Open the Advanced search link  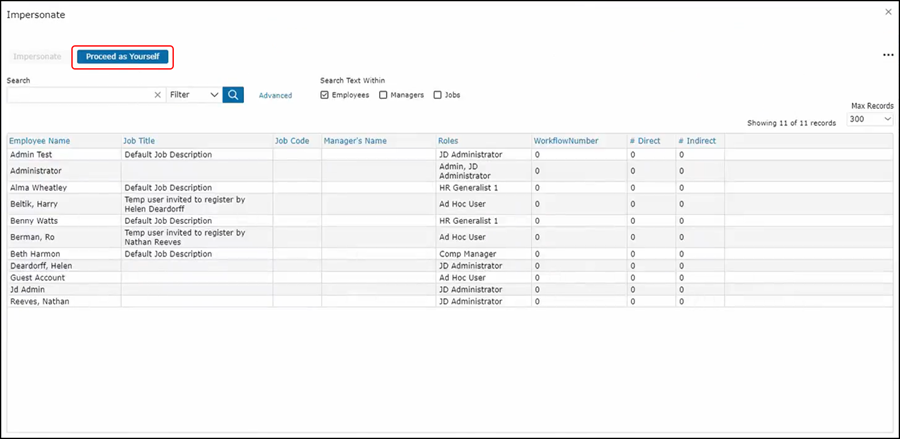click(x=275, y=96)
